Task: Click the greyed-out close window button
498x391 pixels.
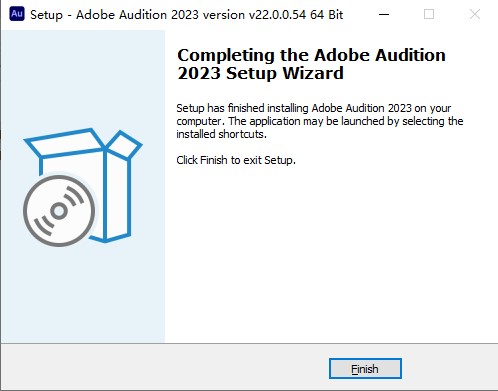Action: click(x=474, y=14)
